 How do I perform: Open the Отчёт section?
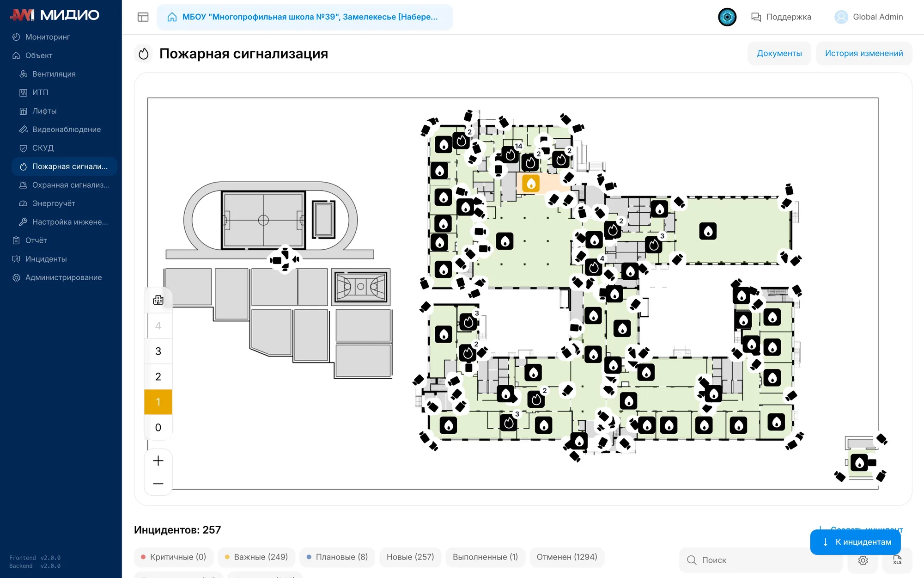click(36, 240)
